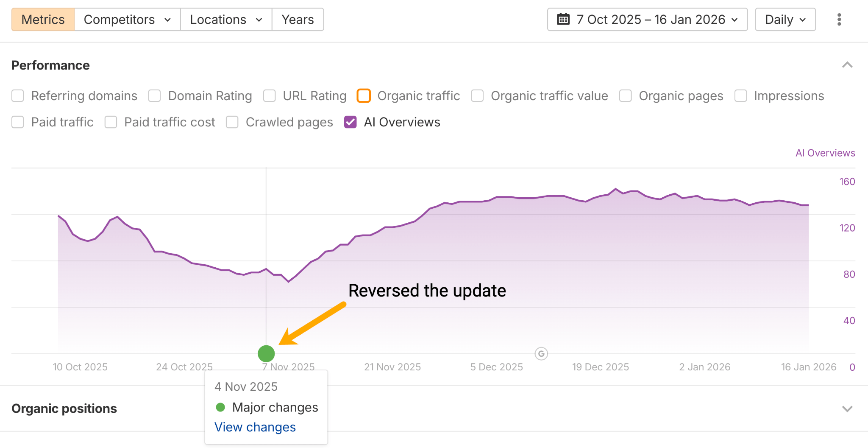Enable Paid traffic metric
The image size is (868, 448).
pyautogui.click(x=17, y=122)
